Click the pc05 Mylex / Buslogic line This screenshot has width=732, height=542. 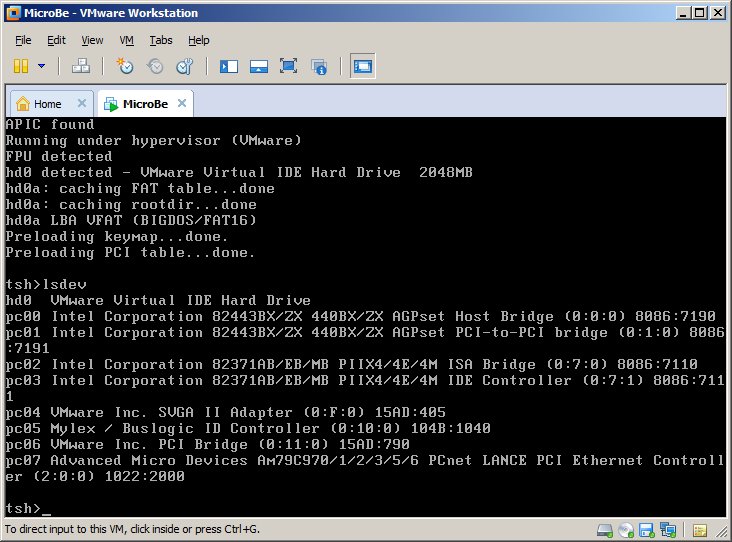click(x=248, y=428)
